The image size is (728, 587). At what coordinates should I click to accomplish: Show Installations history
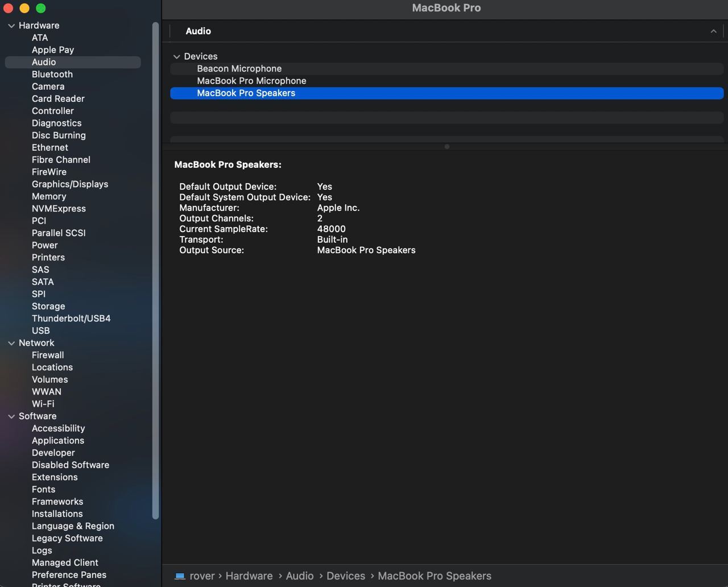(x=57, y=514)
